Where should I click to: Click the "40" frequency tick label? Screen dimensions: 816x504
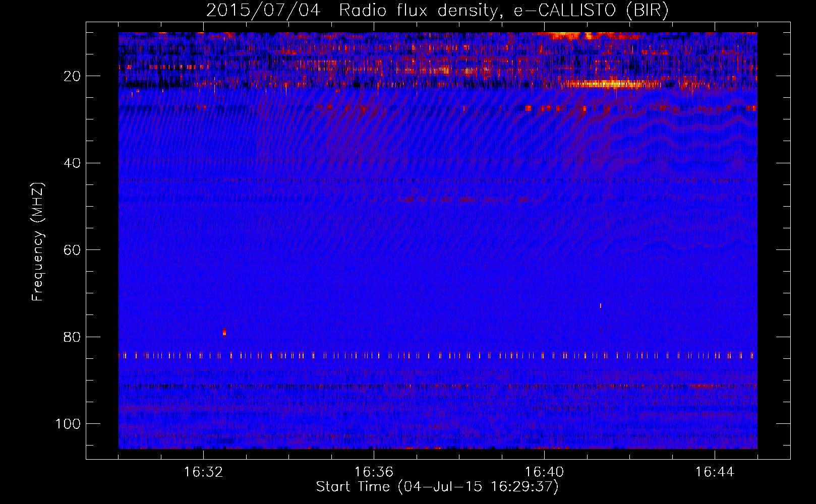pos(73,163)
